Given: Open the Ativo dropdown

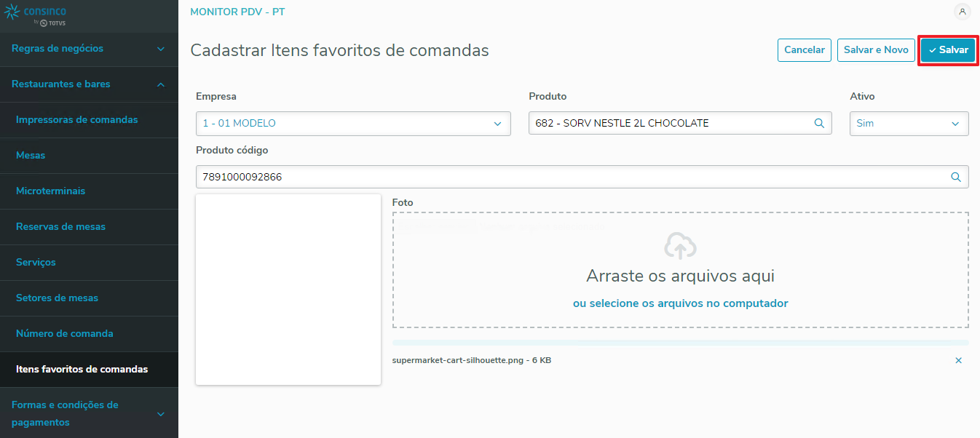Looking at the screenshot, I should (909, 124).
